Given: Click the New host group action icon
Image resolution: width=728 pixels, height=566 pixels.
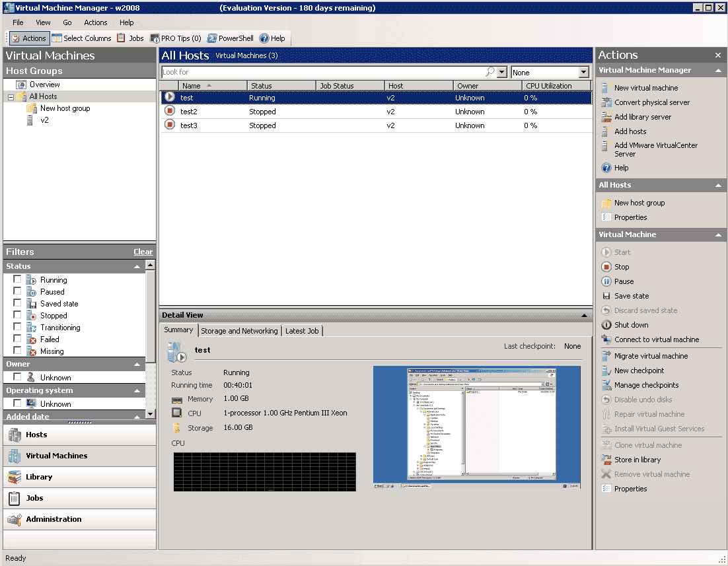Looking at the screenshot, I should pyautogui.click(x=606, y=203).
